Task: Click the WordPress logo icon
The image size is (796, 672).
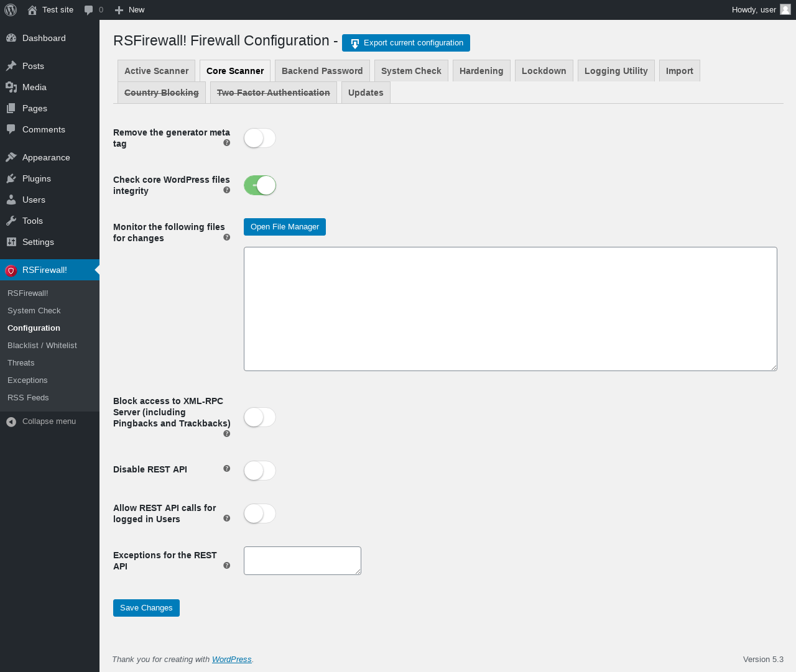Action: [11, 10]
